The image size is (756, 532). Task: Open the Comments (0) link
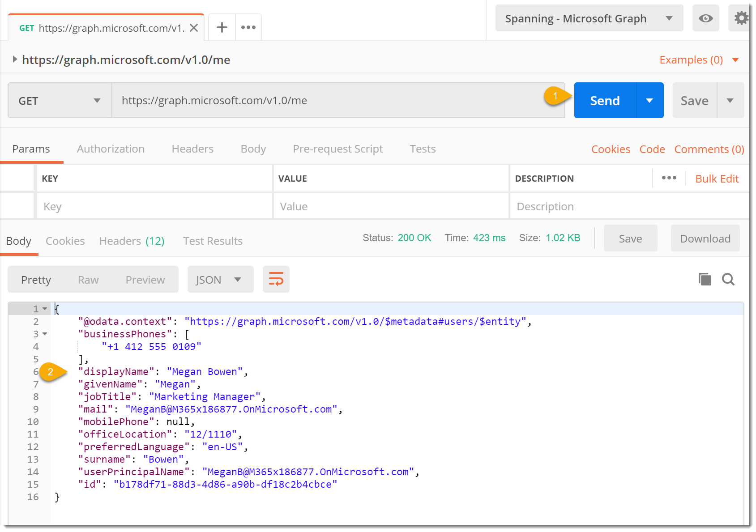click(709, 149)
